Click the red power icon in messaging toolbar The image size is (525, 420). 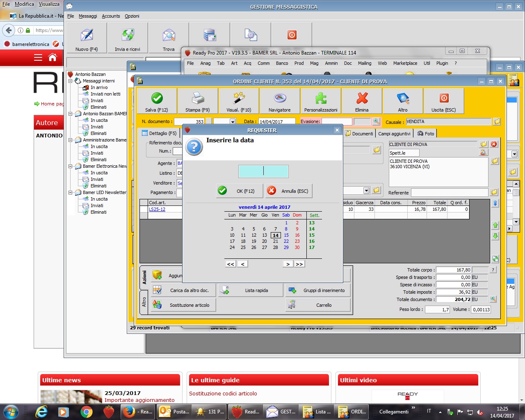pyautogui.click(x=292, y=35)
